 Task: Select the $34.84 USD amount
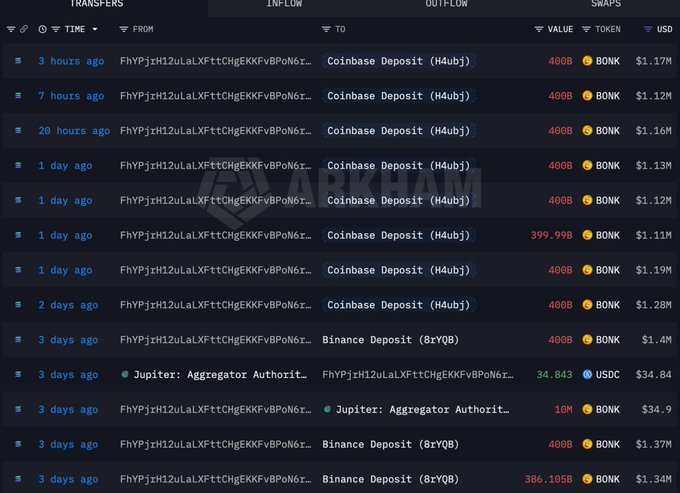654,375
